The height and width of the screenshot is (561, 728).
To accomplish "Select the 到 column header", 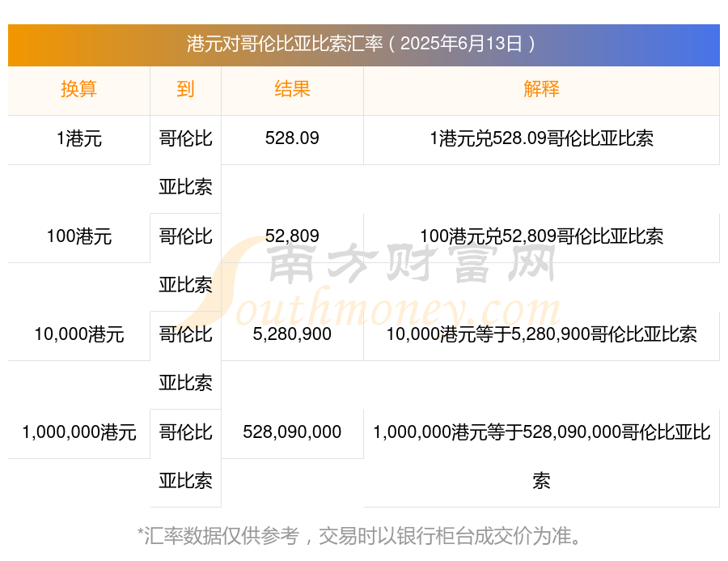I will (x=185, y=89).
